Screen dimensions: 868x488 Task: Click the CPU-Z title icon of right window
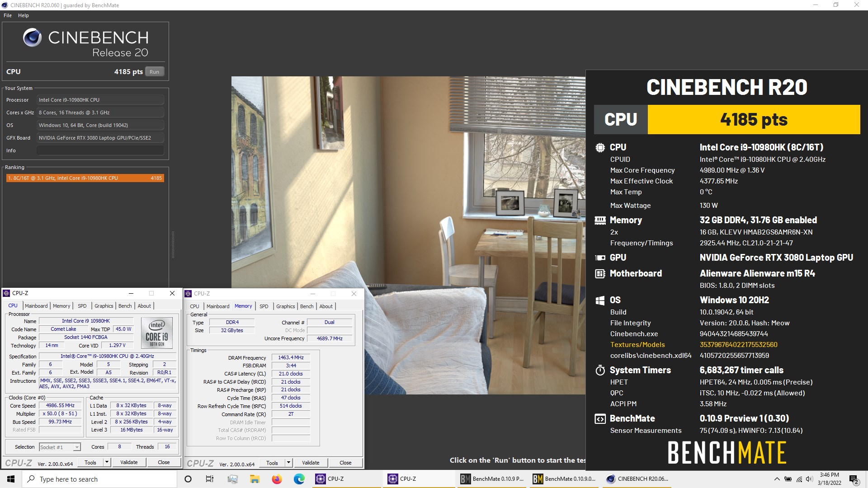point(188,294)
